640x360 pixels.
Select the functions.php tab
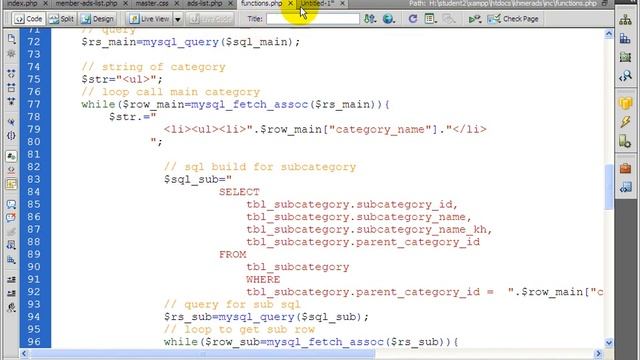pos(262,3)
